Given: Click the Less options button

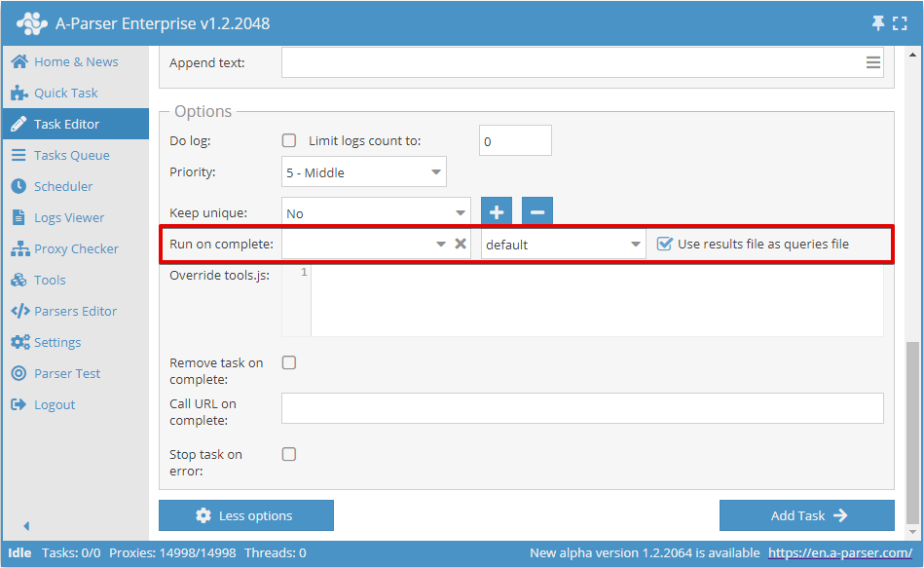Looking at the screenshot, I should tap(246, 515).
